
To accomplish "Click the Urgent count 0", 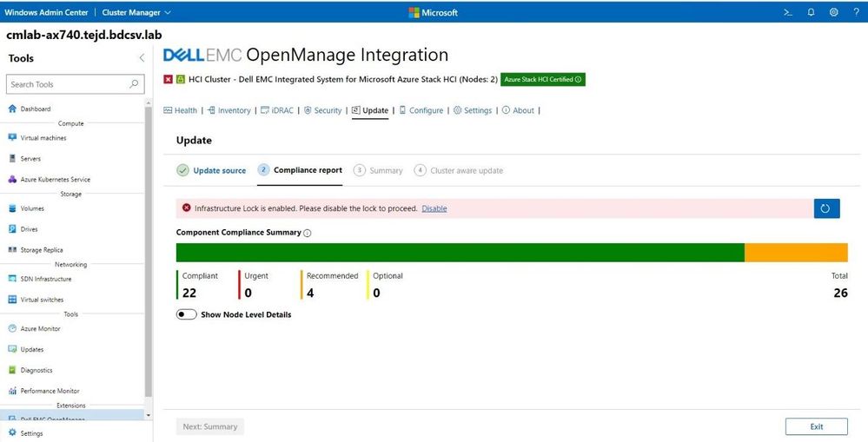I will point(248,293).
